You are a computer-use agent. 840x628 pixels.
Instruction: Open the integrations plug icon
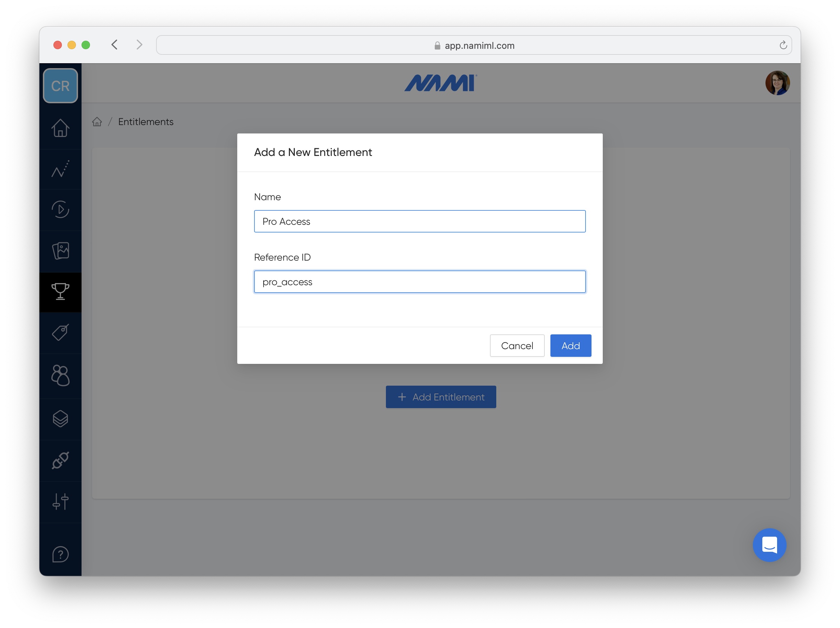(60, 460)
